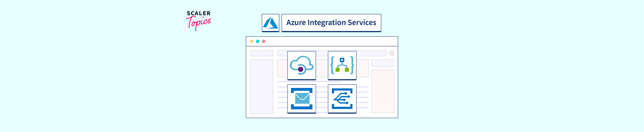Open the Service Bus envelope icon
644x132 pixels.
302,99
